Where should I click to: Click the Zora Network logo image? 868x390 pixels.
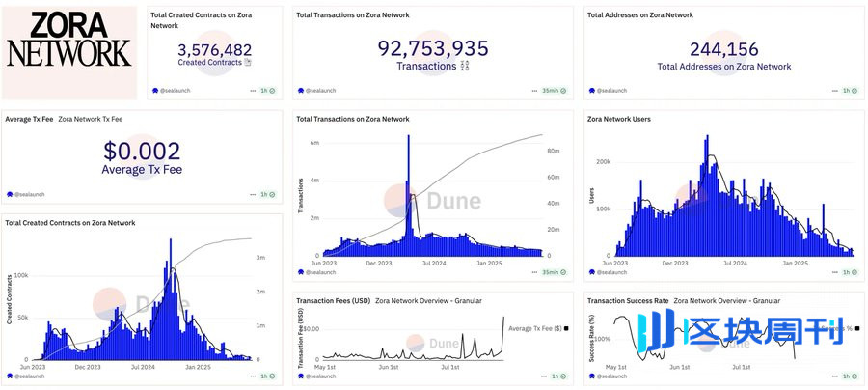(x=69, y=53)
